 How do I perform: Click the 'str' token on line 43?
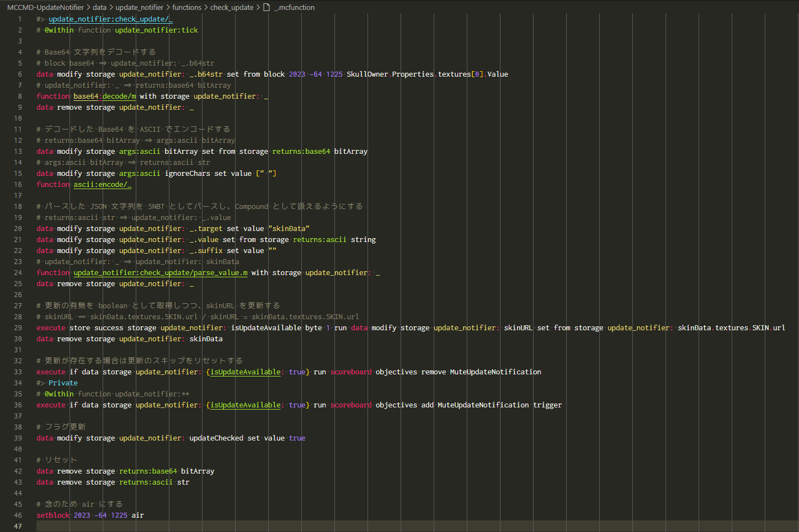[183, 482]
